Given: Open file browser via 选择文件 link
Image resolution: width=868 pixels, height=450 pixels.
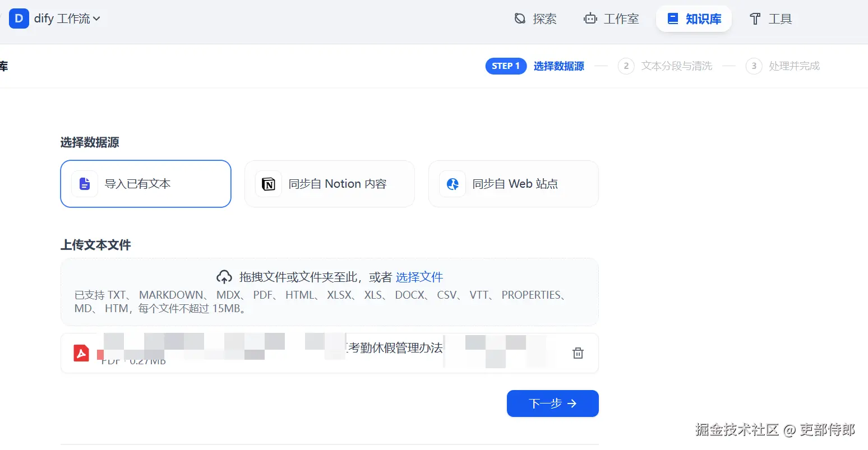Looking at the screenshot, I should [x=419, y=276].
